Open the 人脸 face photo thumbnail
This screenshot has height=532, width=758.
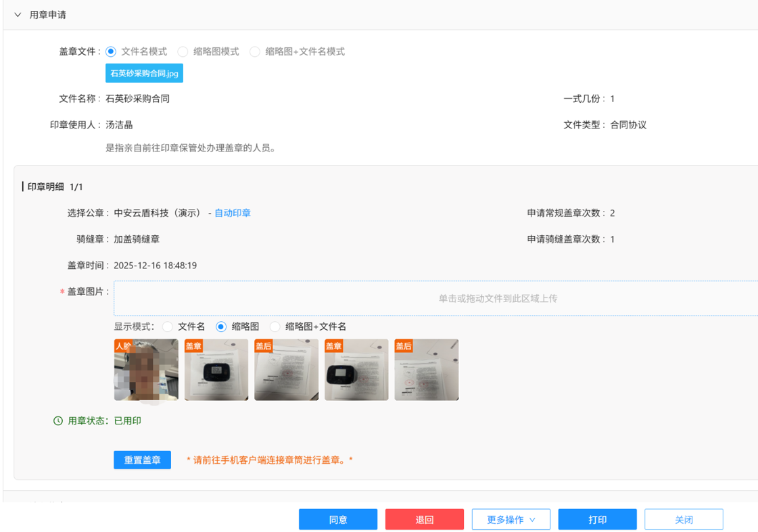146,370
